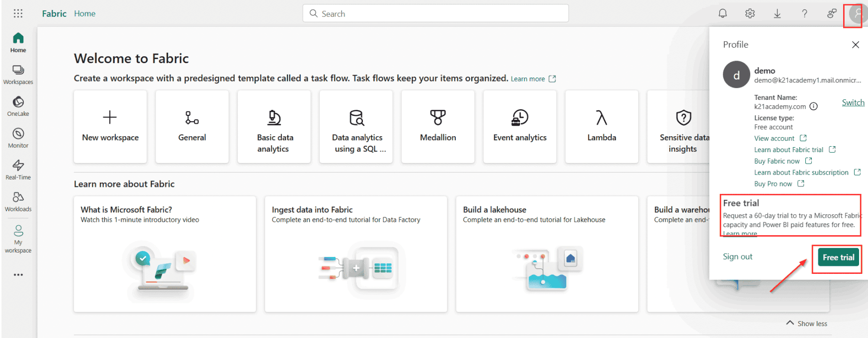Switch tenant using the Switch link

pyautogui.click(x=853, y=102)
